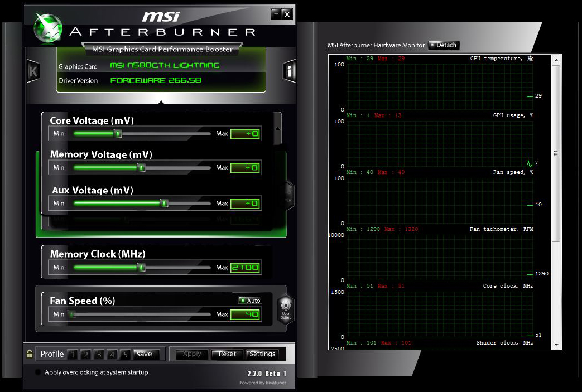Detach the Hardware Monitor panel
582x392 pixels.
point(444,45)
